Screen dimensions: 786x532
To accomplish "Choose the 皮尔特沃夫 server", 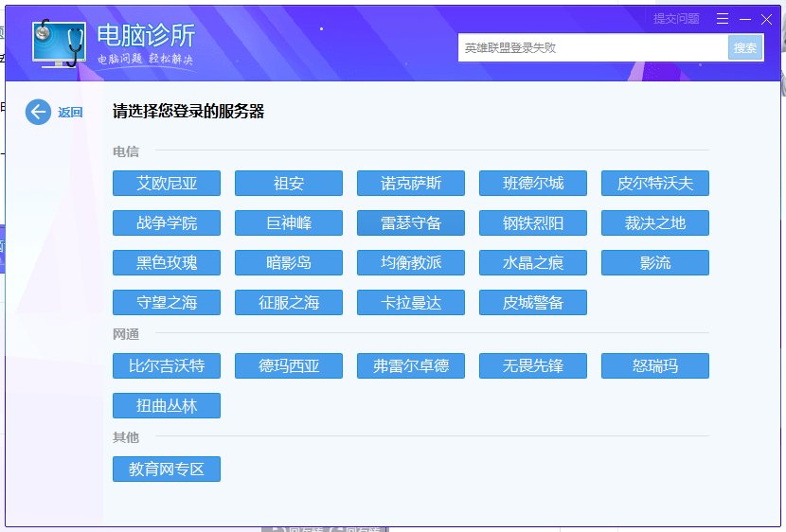I will pyautogui.click(x=655, y=184).
